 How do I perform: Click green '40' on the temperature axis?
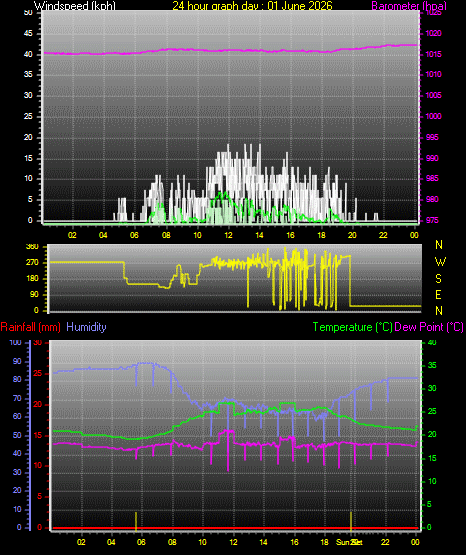pos(432,343)
